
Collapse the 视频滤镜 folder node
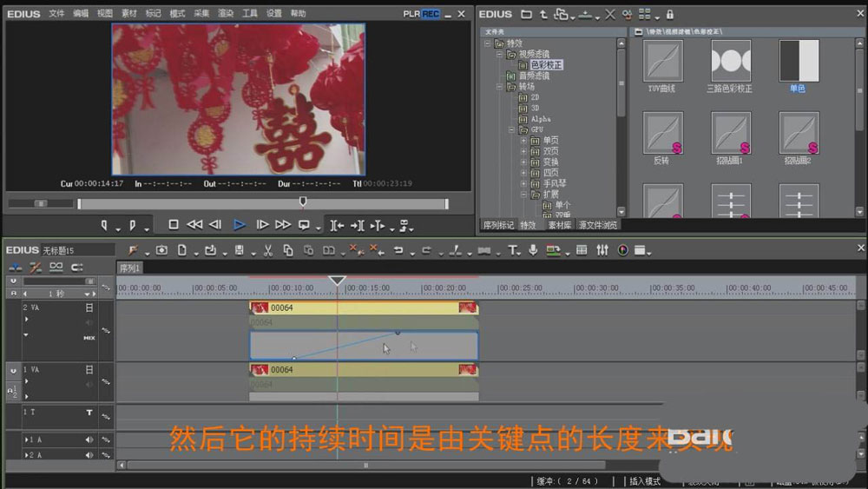(x=499, y=54)
